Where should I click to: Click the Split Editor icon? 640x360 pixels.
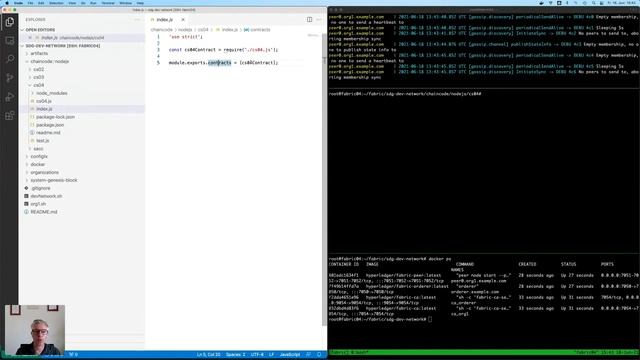pos(309,19)
